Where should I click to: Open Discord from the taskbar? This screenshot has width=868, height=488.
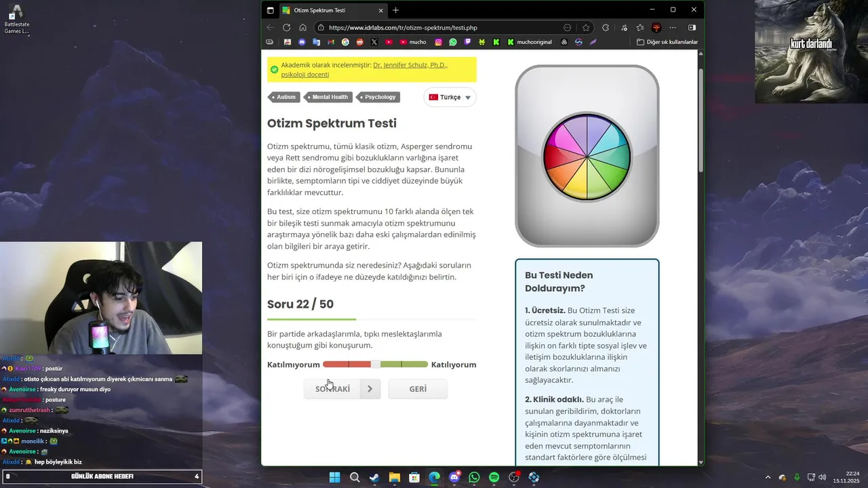coord(454,477)
